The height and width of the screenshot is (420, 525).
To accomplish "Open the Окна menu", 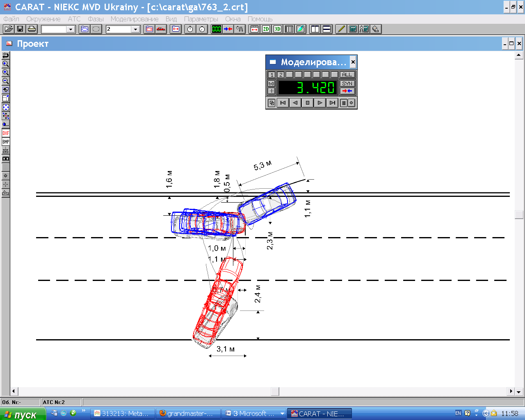I will point(233,19).
